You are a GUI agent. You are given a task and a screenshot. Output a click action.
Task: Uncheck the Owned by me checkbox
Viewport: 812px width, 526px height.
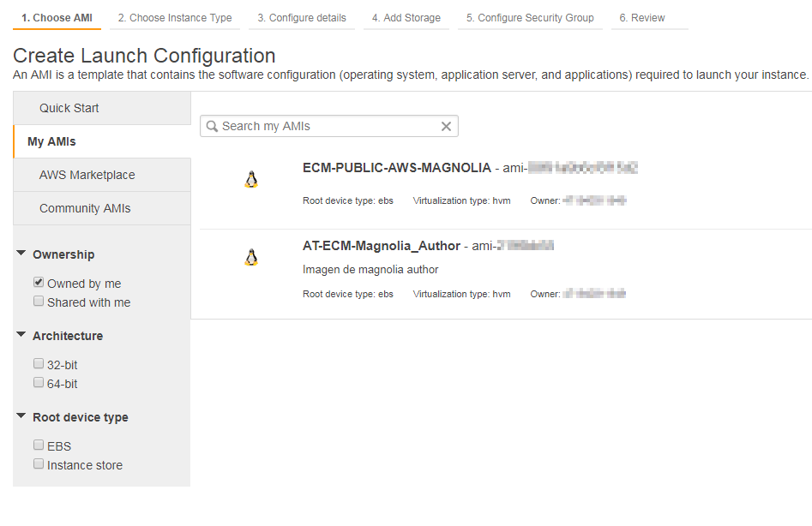tap(39, 283)
